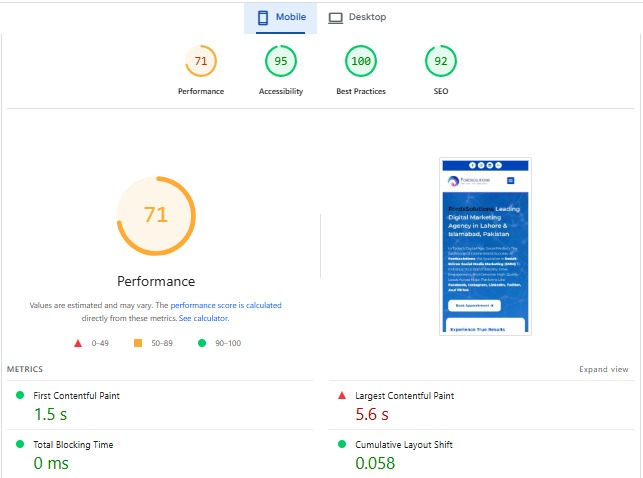The height and width of the screenshot is (478, 643).
Task: Click the Cumulative Layout Shift metric
Action: coord(403,445)
